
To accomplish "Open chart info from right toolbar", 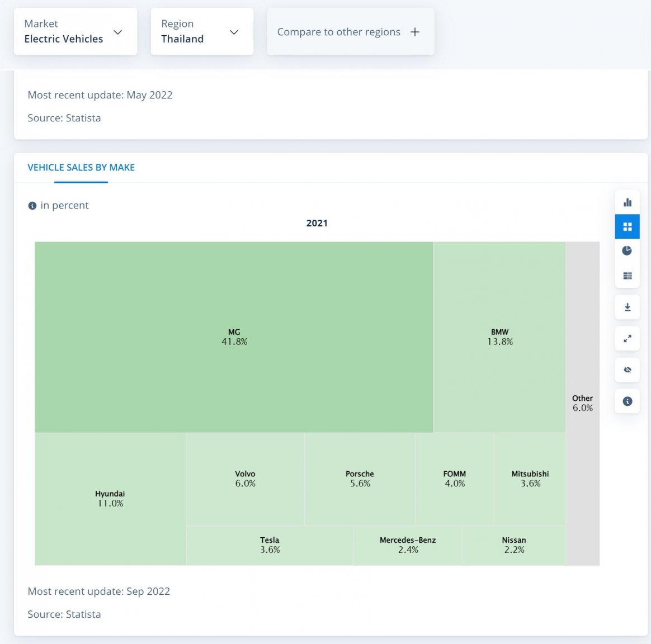I will tap(627, 401).
